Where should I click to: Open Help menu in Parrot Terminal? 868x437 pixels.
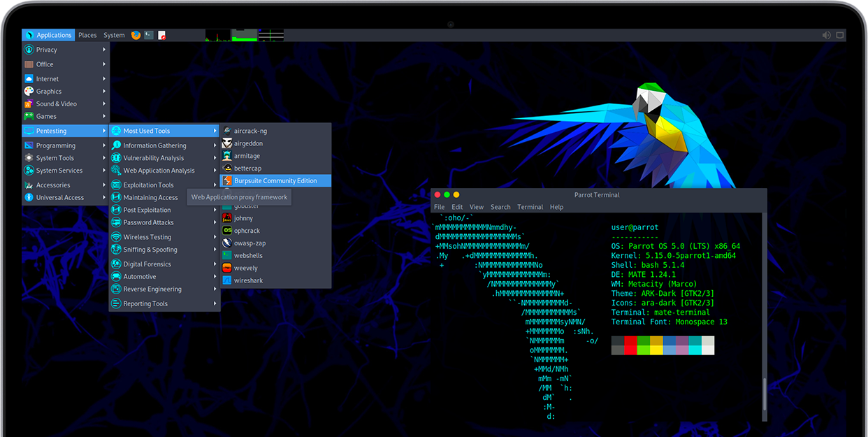[x=556, y=207]
